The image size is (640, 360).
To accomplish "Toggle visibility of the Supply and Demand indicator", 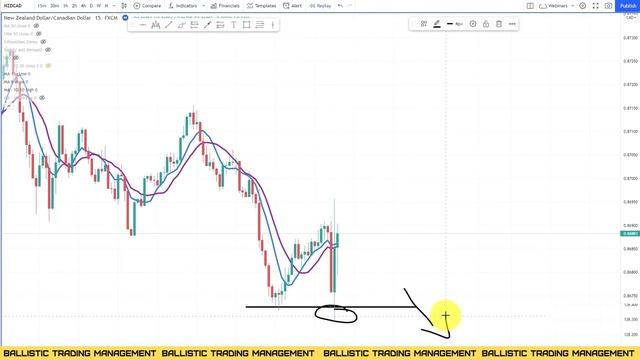I will (48, 50).
